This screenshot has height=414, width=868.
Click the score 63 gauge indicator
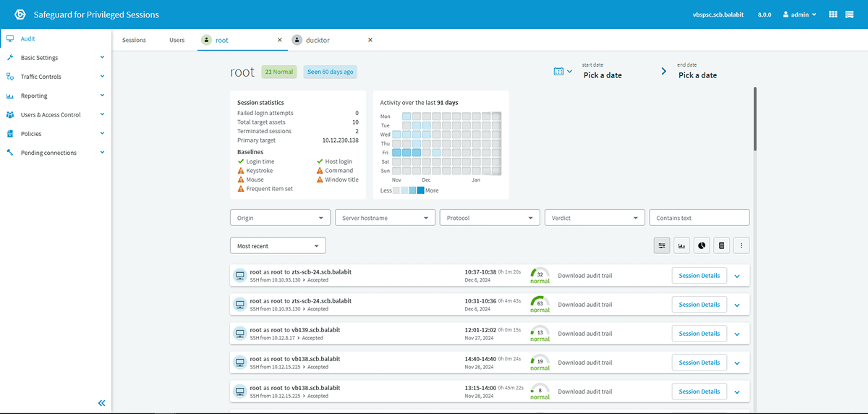point(540,304)
